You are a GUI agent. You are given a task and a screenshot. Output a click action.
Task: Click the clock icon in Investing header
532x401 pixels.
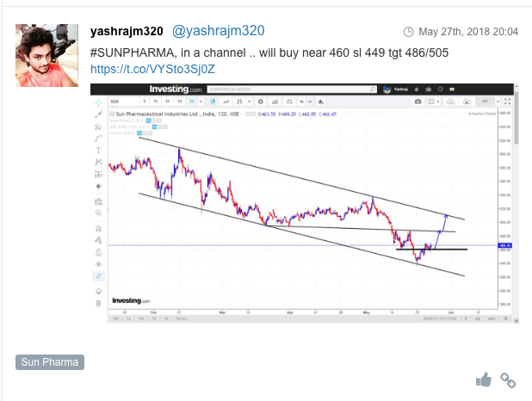[441, 89]
